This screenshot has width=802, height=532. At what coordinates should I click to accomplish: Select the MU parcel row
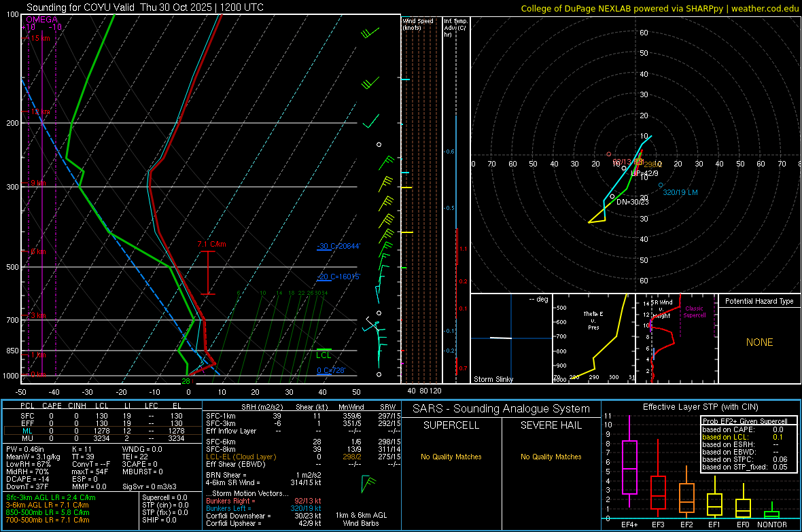click(x=102, y=438)
